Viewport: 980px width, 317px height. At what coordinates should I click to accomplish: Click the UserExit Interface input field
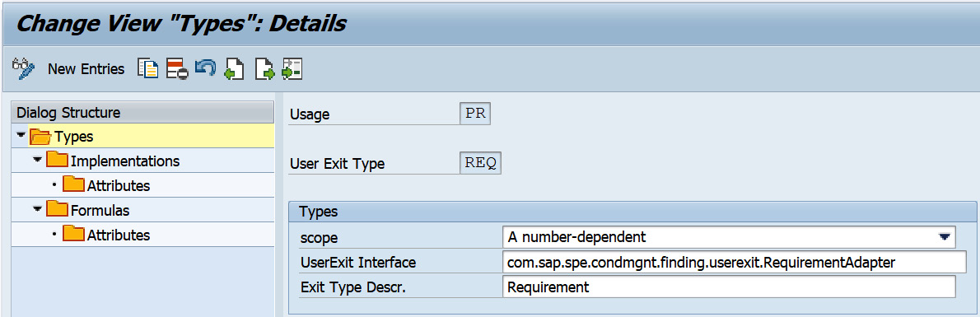(735, 263)
